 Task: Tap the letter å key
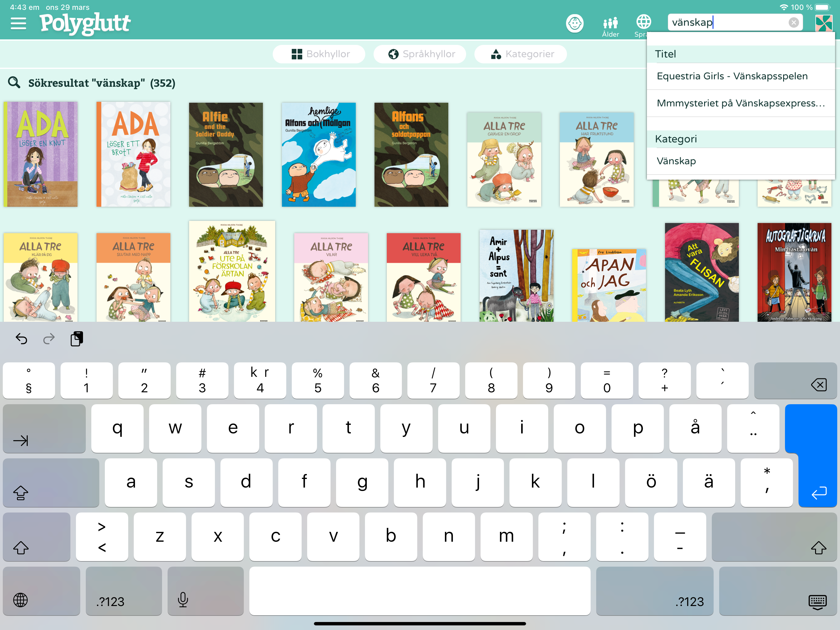(695, 429)
